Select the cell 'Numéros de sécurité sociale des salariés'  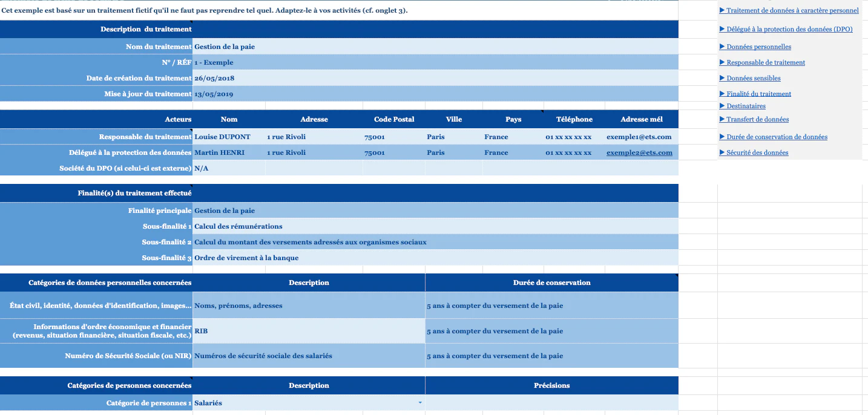pos(309,356)
